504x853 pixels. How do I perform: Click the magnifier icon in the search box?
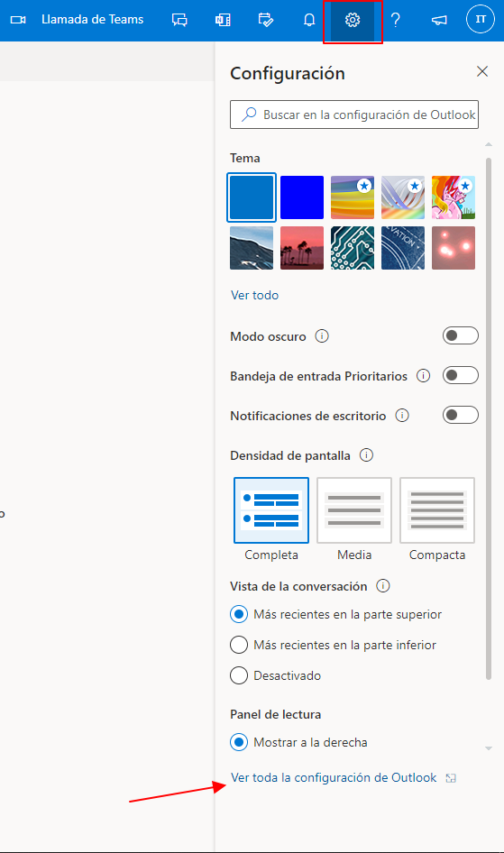(x=249, y=115)
